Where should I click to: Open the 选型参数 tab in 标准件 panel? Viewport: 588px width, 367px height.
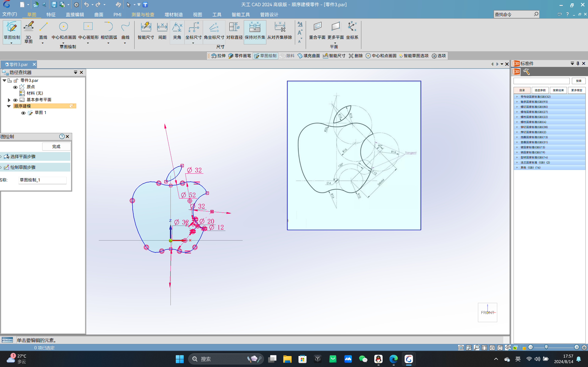[x=540, y=90]
